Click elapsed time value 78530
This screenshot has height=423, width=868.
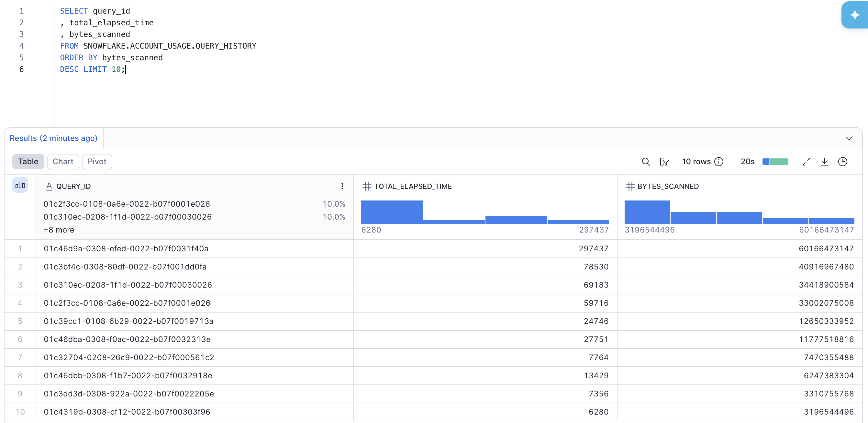pyautogui.click(x=596, y=267)
